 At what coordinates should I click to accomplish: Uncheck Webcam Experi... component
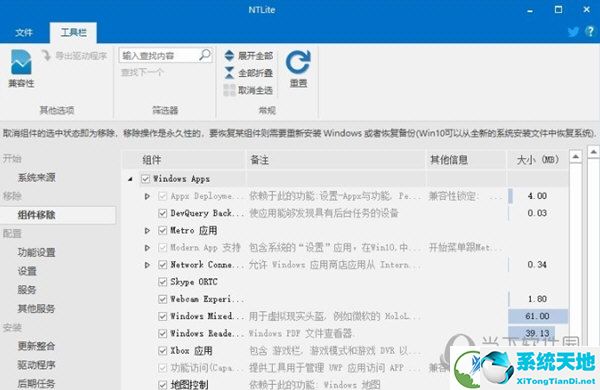(x=163, y=299)
